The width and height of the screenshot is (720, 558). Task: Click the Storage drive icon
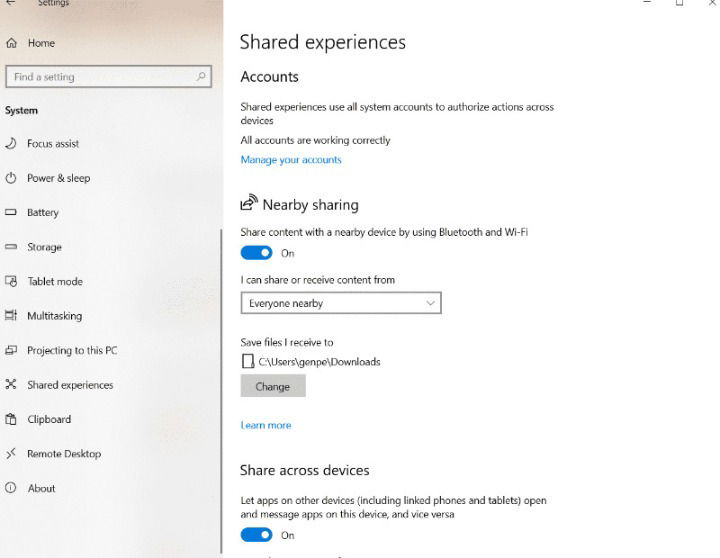[x=11, y=247]
